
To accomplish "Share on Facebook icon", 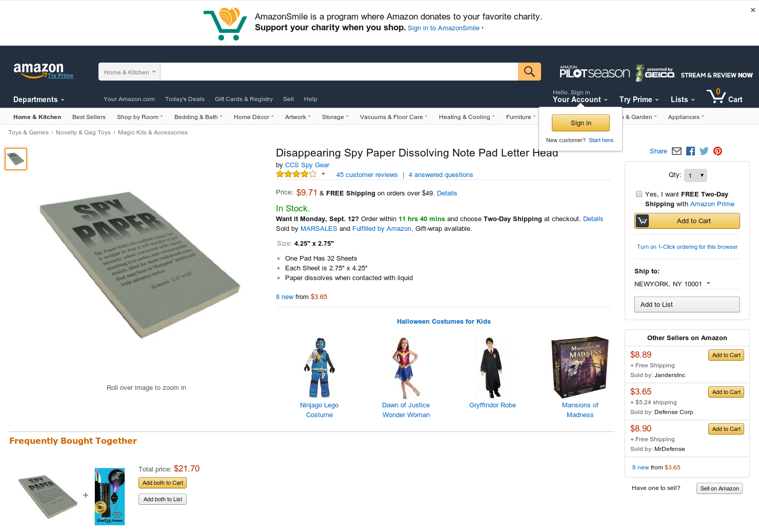I will point(690,151).
